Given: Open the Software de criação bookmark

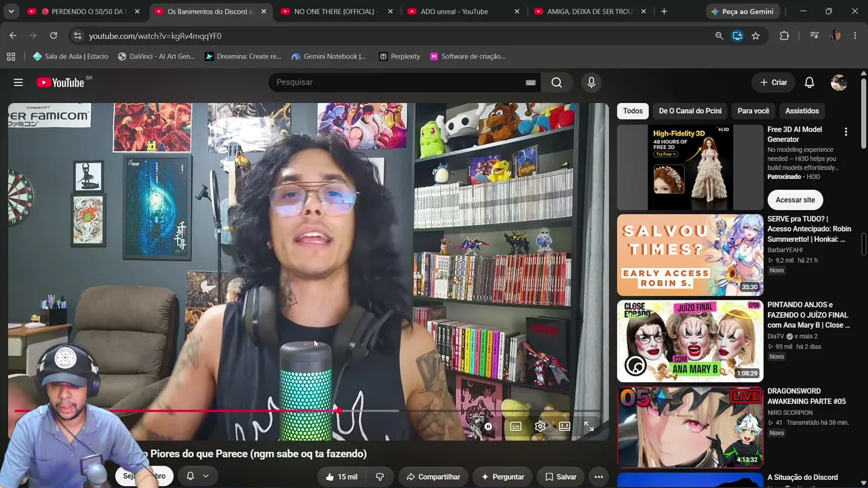Looking at the screenshot, I should pyautogui.click(x=468, y=56).
